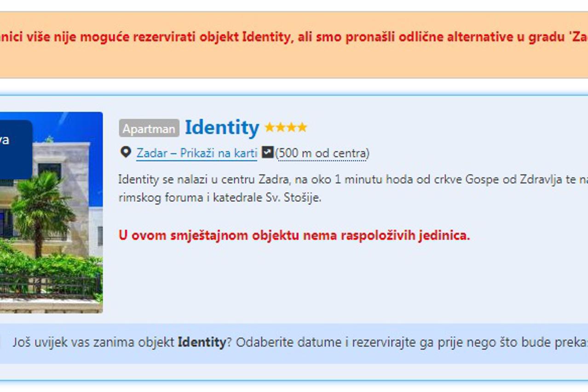
Task: Open Zadar – Prikaži na karti map link
Action: coord(196,153)
